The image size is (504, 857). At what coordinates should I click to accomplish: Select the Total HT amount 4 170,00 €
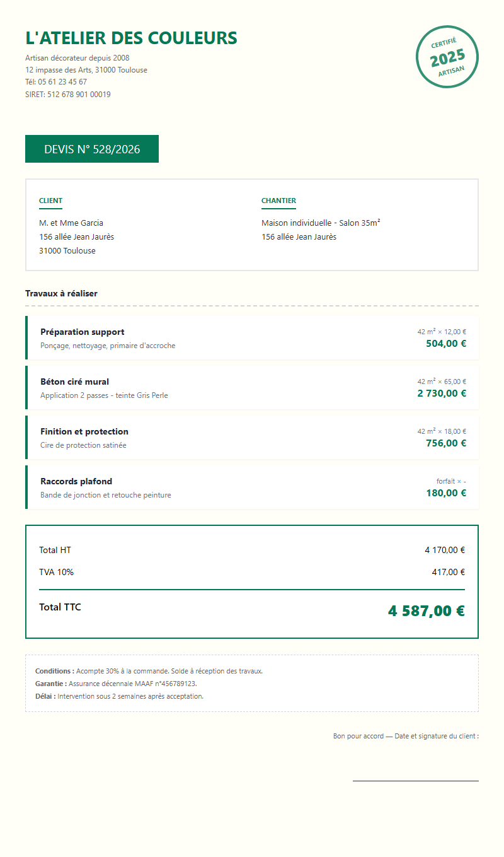[445, 550]
